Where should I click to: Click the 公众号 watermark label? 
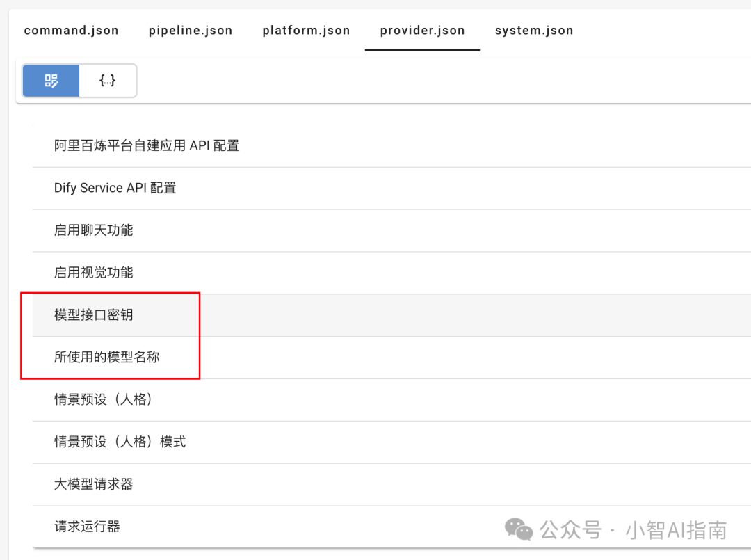[x=571, y=530]
